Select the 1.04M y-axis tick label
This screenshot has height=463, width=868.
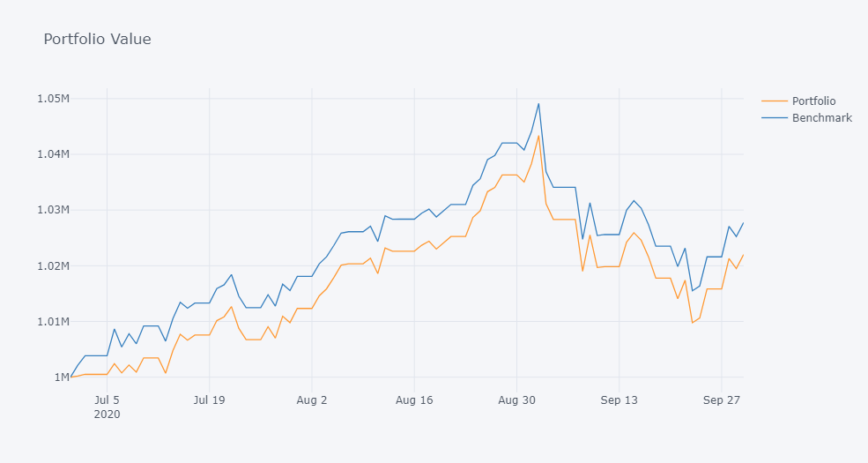55,154
